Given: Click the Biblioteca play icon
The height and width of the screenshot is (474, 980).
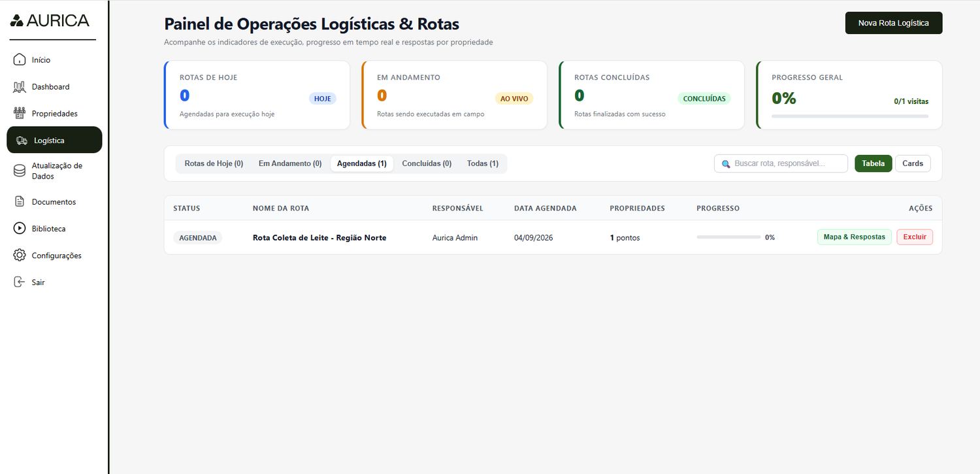Looking at the screenshot, I should click(x=20, y=228).
